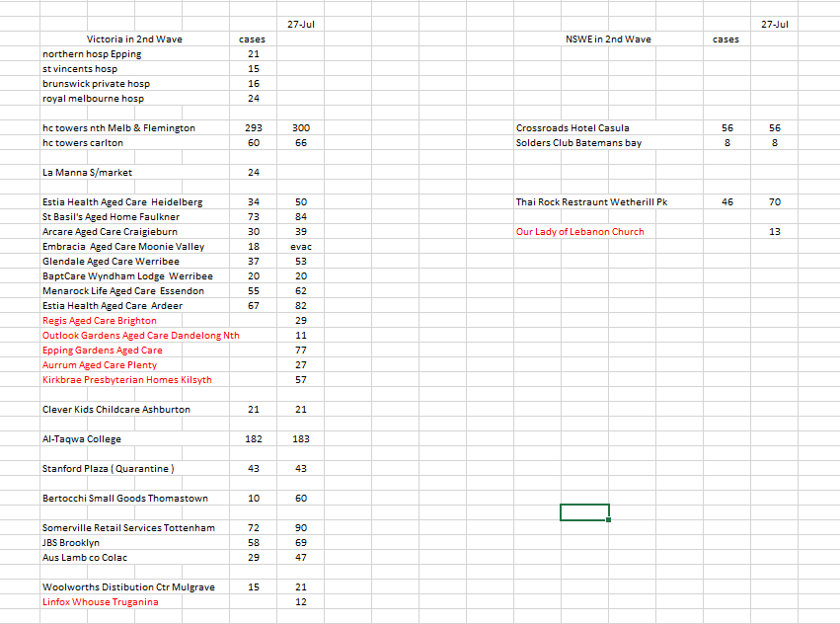Click 'Aurrum Aged Care Plenty' cell
The width and height of the screenshot is (840, 624).
click(100, 365)
